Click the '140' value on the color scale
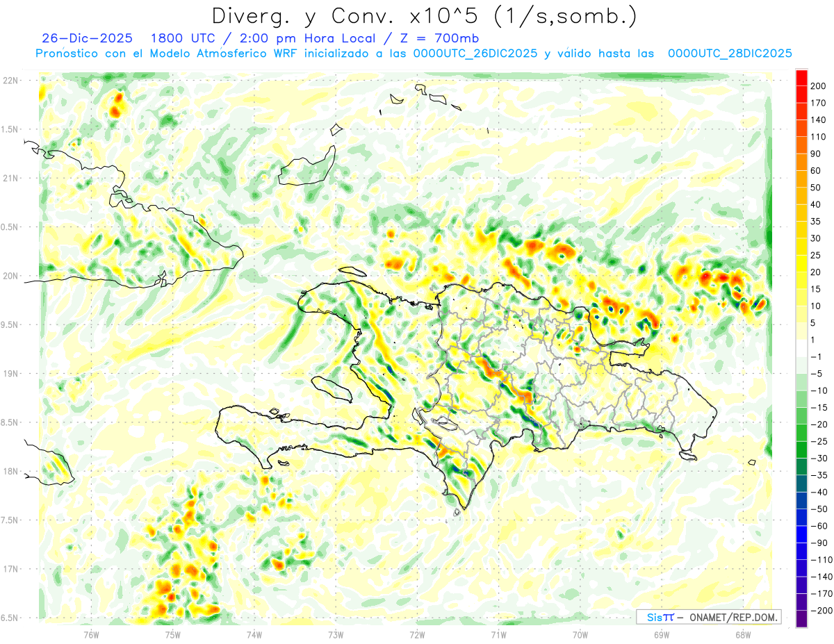This screenshot has height=644, width=834. [818, 120]
